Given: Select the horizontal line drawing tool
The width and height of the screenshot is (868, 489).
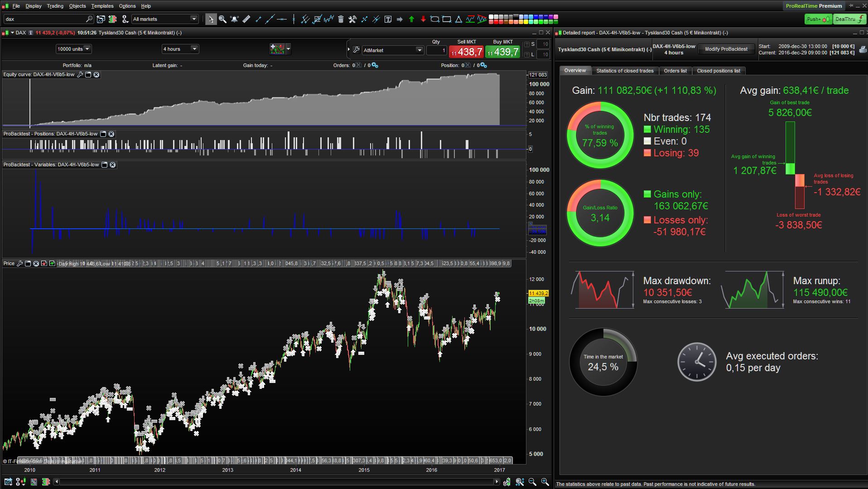Looking at the screenshot, I should point(282,19).
